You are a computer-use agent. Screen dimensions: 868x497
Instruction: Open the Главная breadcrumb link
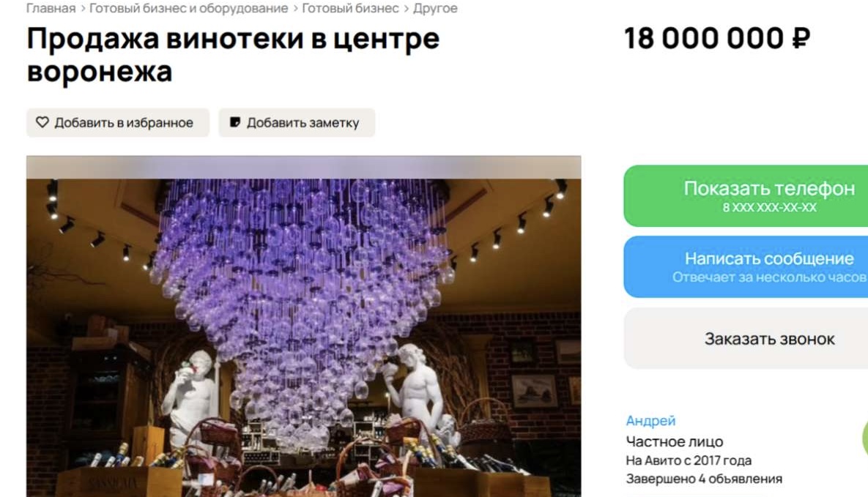point(51,8)
